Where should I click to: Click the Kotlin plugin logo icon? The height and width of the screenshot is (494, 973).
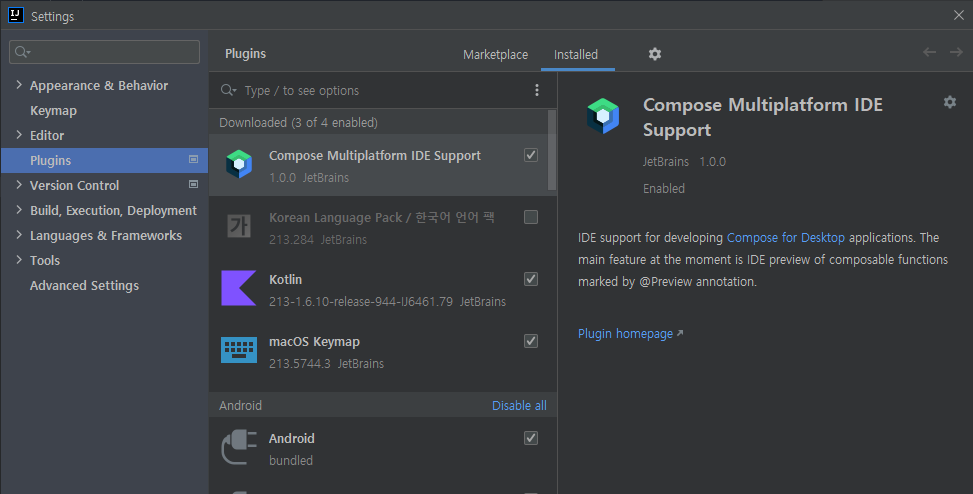(x=239, y=288)
